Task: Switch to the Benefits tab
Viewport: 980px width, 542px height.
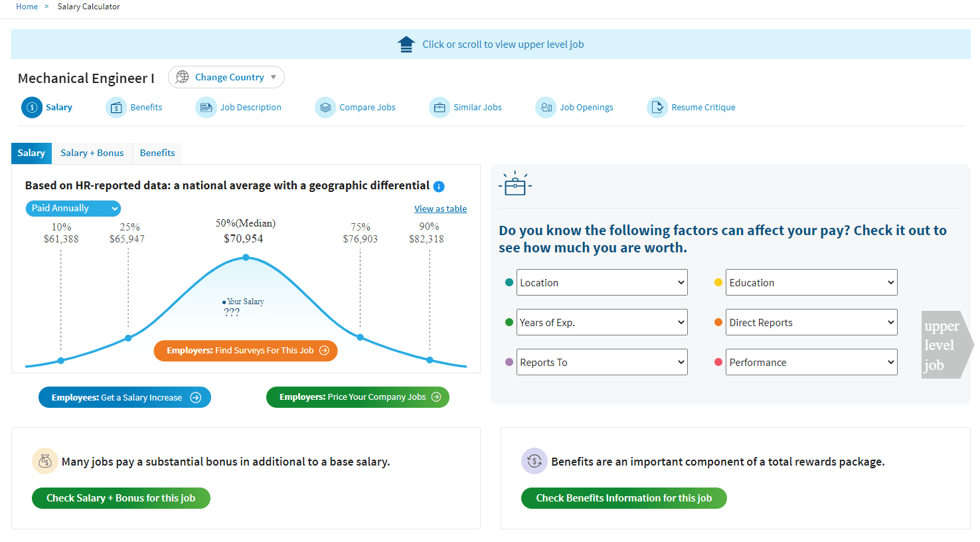Action: click(x=157, y=153)
